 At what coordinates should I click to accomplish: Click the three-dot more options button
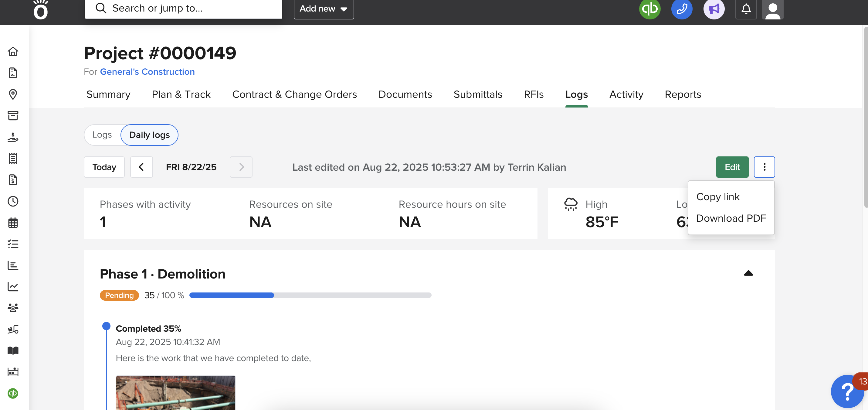coord(764,167)
